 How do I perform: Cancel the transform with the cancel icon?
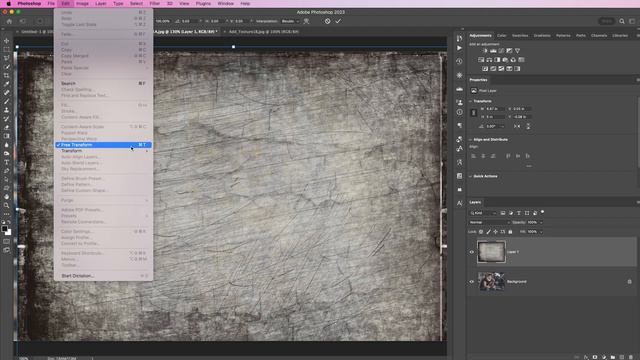click(x=327, y=21)
